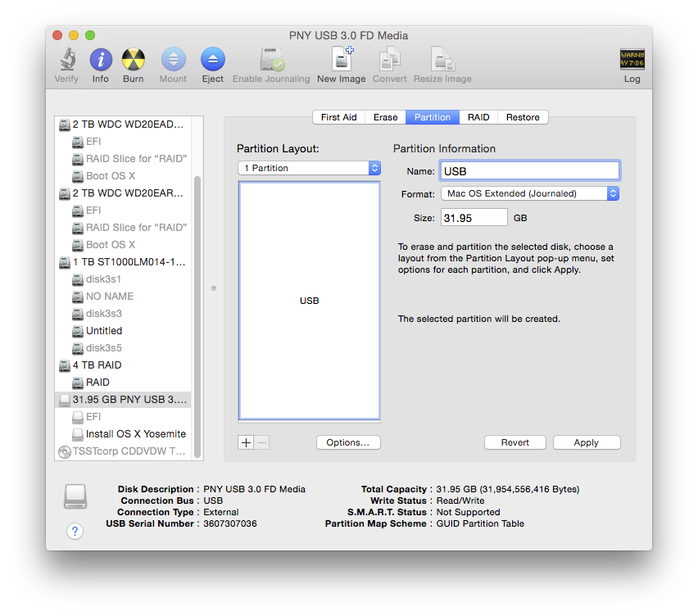Click the disk list vertical scrollbar
Viewport: 698px width, 616px height.
pyautogui.click(x=197, y=317)
